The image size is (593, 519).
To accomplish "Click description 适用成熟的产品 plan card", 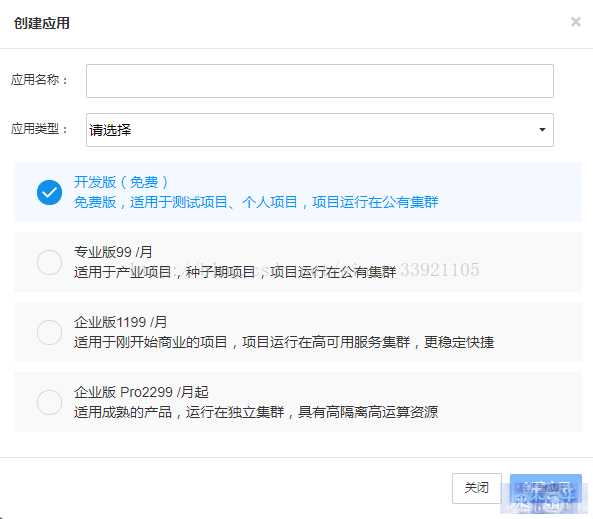I will click(256, 412).
